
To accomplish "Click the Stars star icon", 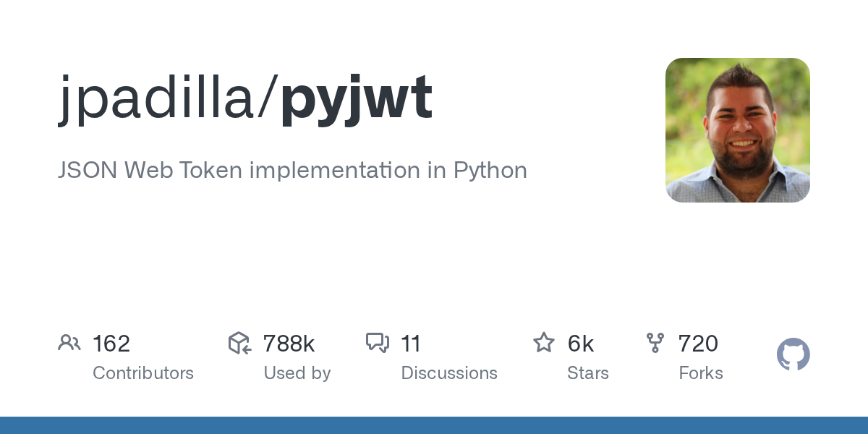I will tap(544, 343).
